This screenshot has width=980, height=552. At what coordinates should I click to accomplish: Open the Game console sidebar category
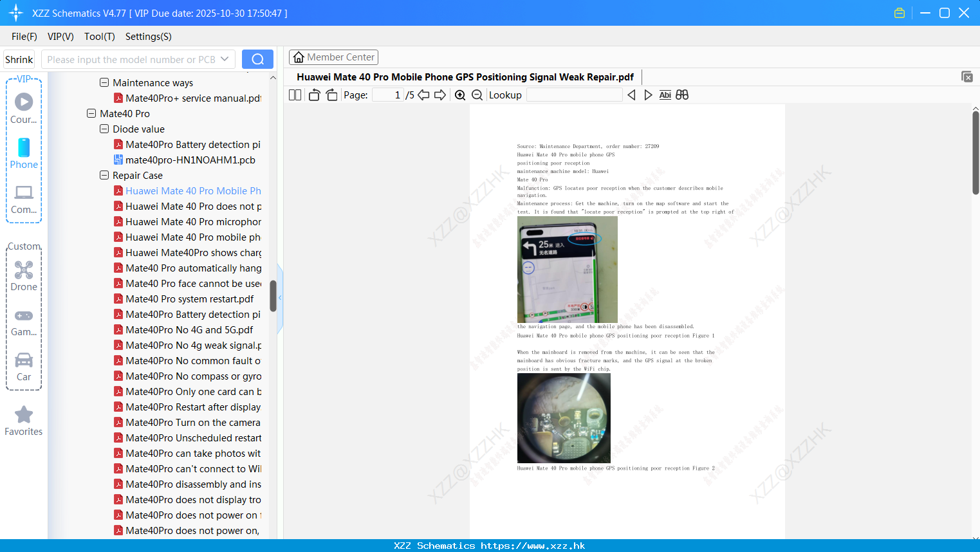pyautogui.click(x=24, y=322)
